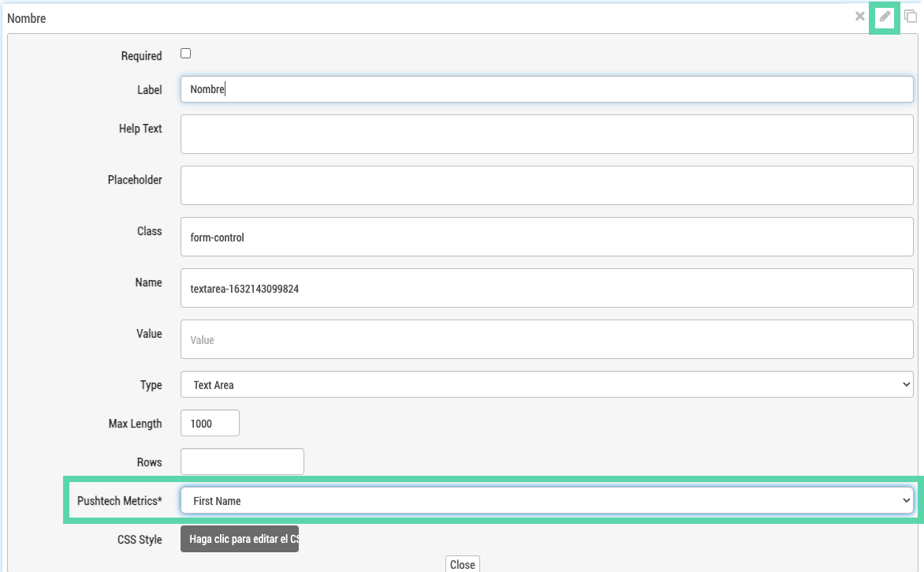Click the pencil edit icon for Nombre
Viewport: 924px width, 572px height.
[x=885, y=17]
